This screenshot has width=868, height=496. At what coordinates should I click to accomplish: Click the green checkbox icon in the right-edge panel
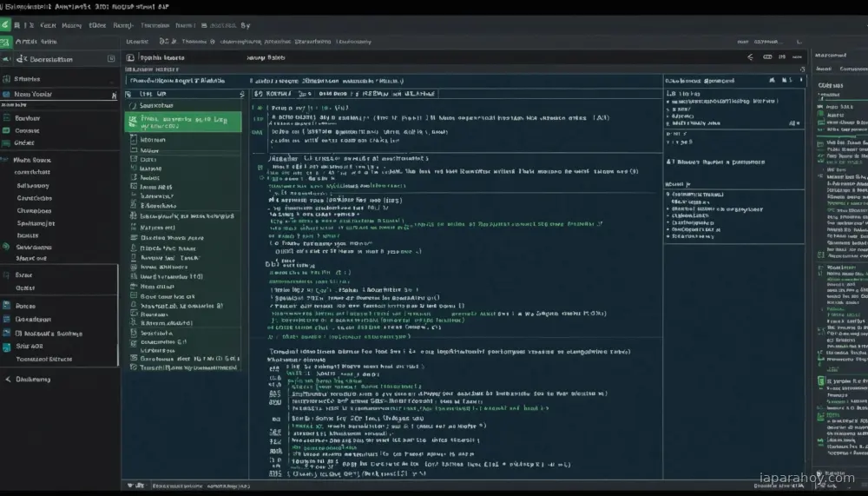(821, 380)
